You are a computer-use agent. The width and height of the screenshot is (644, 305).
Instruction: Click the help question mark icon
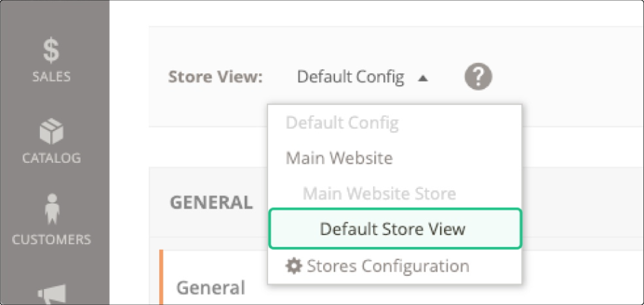tap(478, 76)
